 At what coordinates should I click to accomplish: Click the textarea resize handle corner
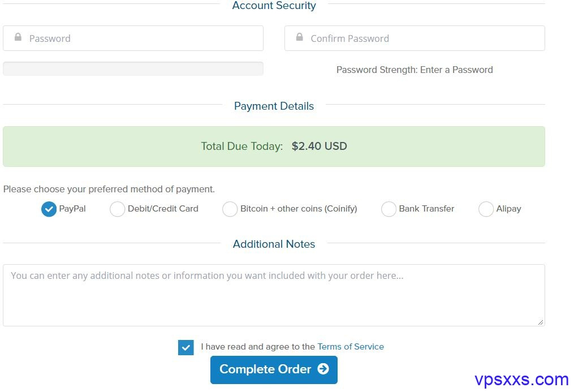[x=541, y=322]
